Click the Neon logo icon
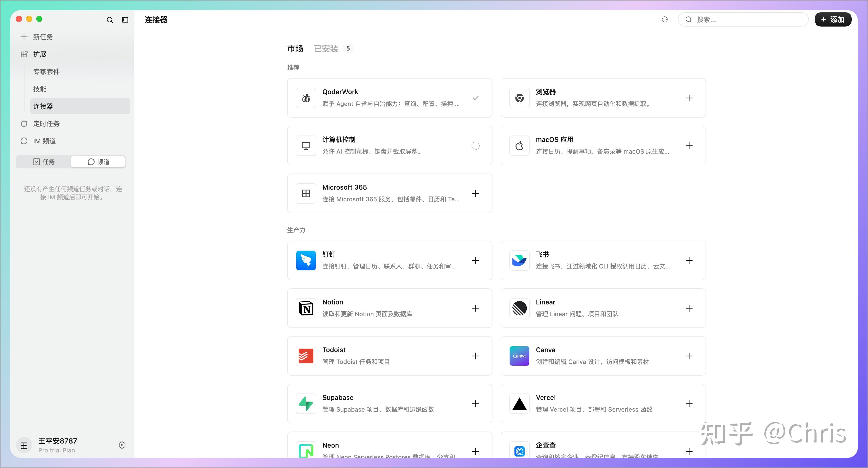The height and width of the screenshot is (468, 868). (306, 450)
